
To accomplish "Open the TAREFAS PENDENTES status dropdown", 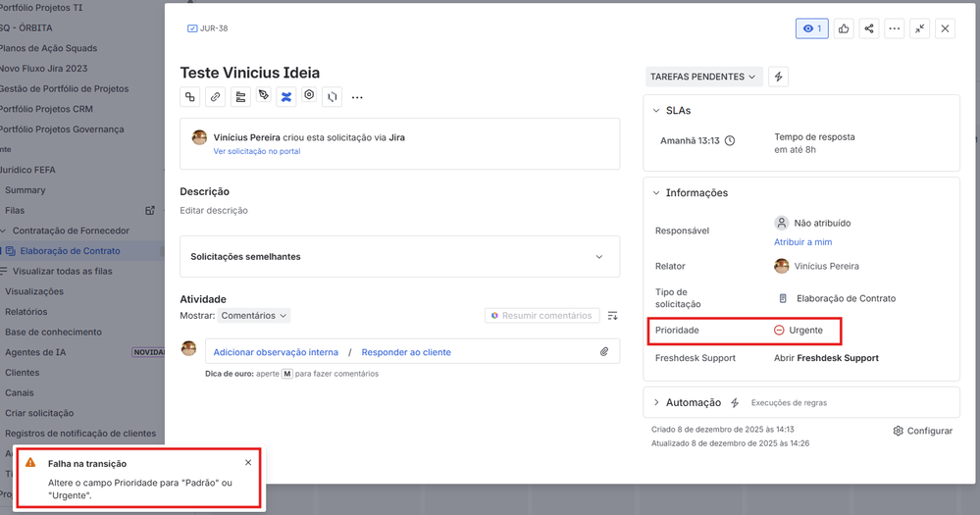I will [x=703, y=77].
